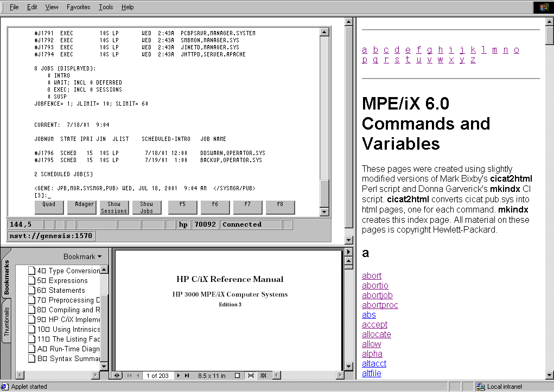
Task: Click the Local intranet zone icon
Action: click(x=480, y=387)
